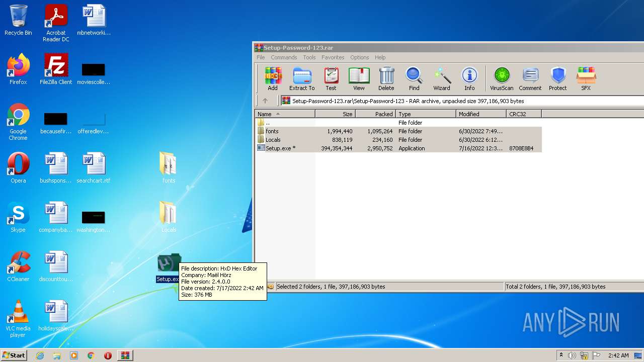Select the Google Chrome desktop icon

[18, 122]
